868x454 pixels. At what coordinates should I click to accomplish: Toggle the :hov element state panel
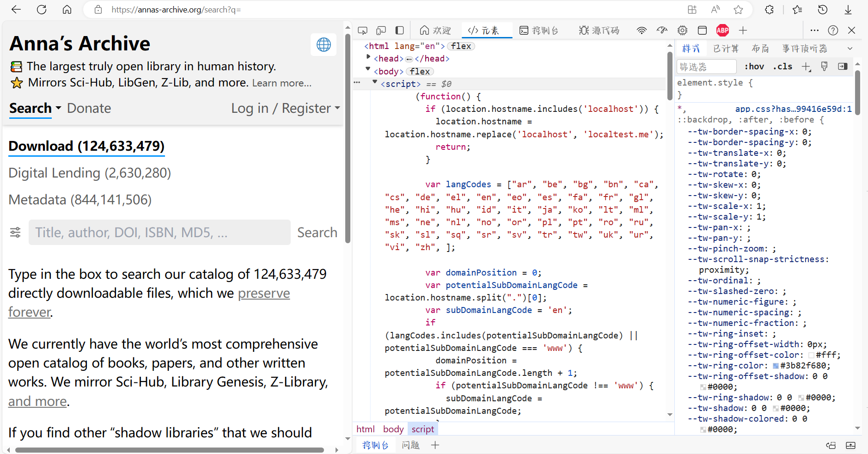point(754,67)
